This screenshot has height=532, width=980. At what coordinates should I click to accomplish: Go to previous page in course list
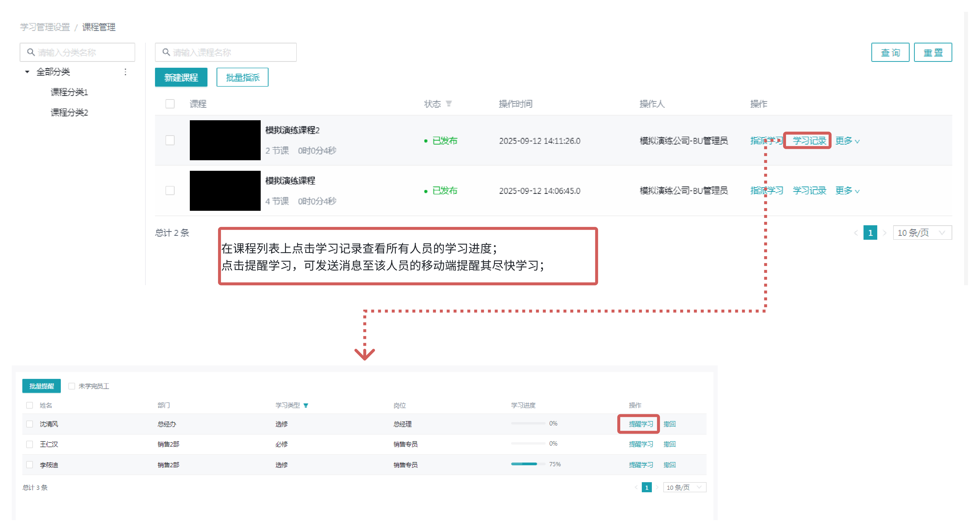click(856, 233)
